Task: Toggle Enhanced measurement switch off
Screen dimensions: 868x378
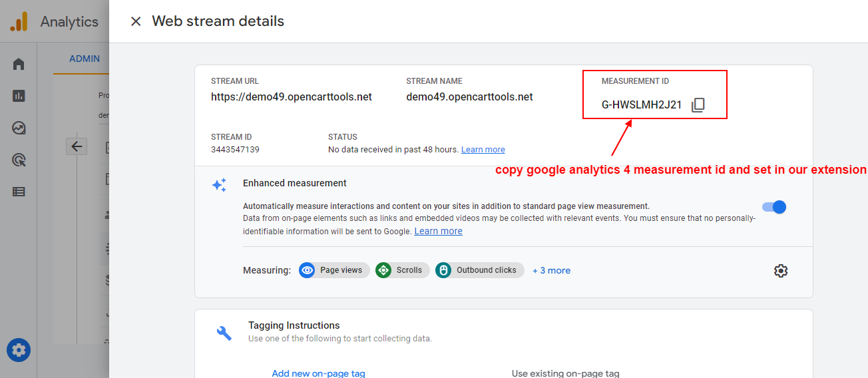Action: (x=774, y=207)
